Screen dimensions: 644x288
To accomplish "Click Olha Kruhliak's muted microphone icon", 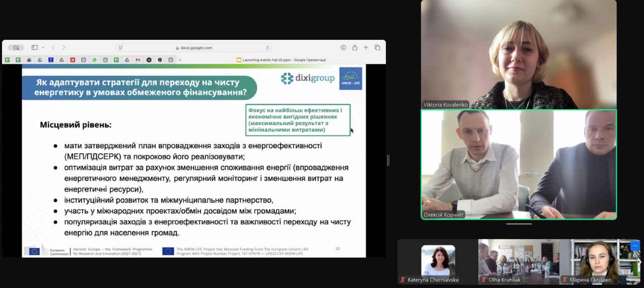I will 484,279.
